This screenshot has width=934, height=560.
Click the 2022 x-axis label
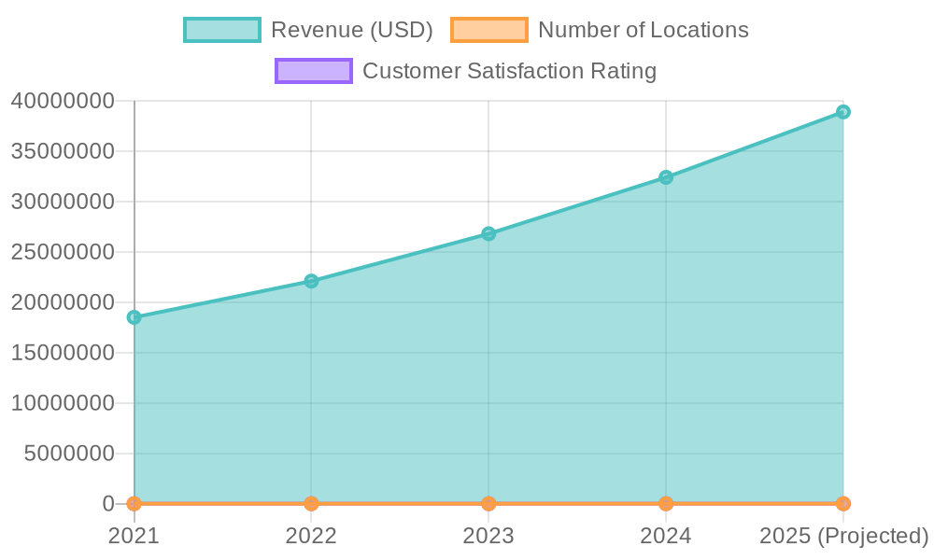(x=311, y=536)
